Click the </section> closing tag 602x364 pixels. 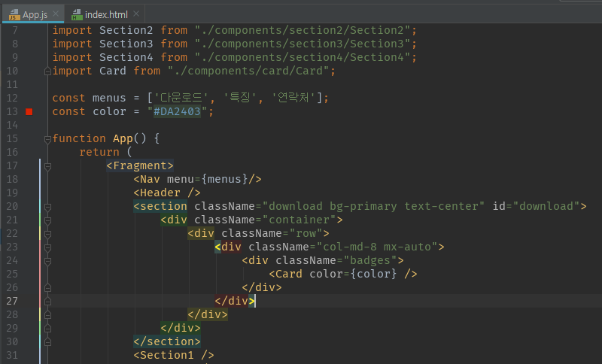click(166, 341)
